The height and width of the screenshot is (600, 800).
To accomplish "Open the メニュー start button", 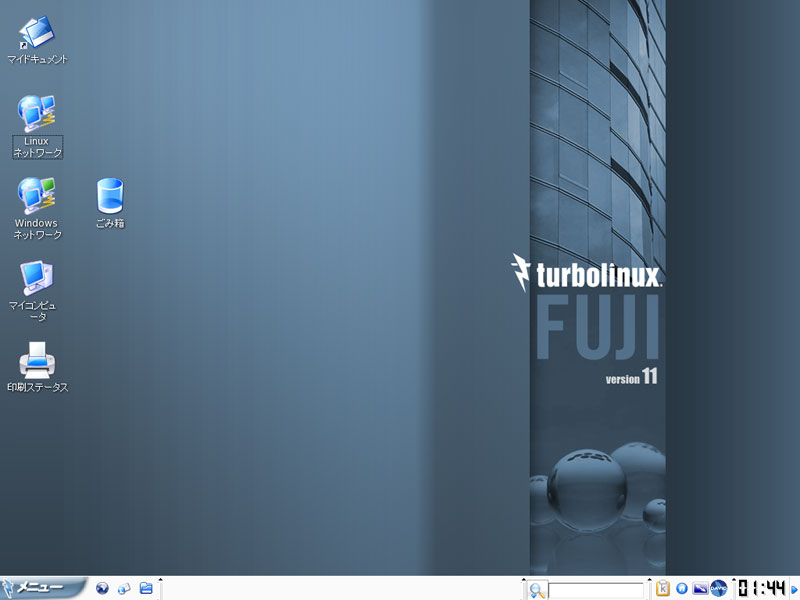I will point(44,588).
